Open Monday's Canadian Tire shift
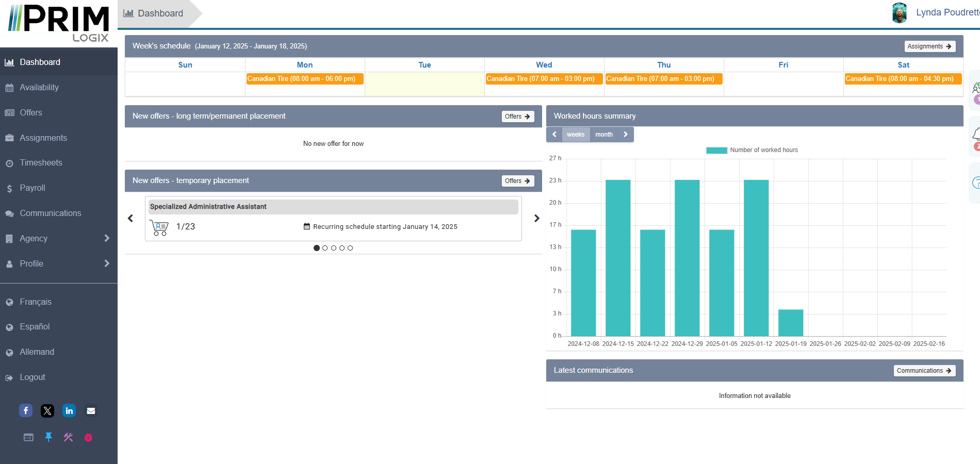The height and width of the screenshot is (464, 980). [305, 79]
